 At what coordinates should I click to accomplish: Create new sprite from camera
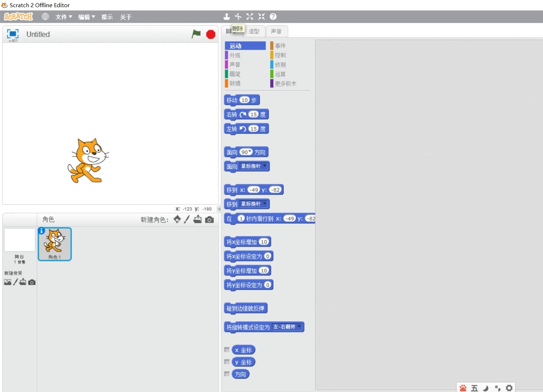click(x=210, y=220)
